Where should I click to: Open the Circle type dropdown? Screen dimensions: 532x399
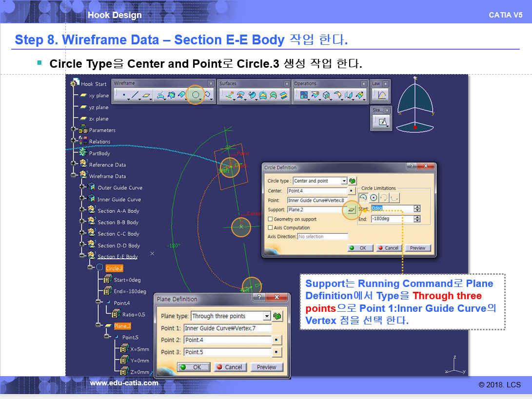point(344,181)
